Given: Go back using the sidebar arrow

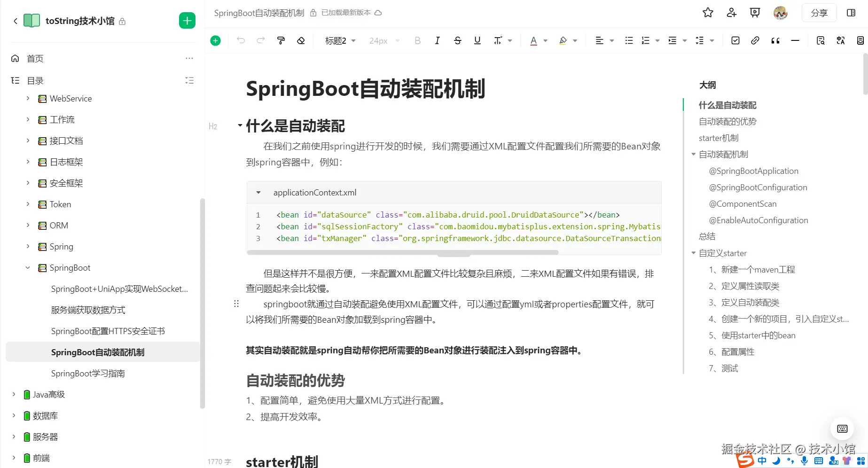Looking at the screenshot, I should point(16,21).
